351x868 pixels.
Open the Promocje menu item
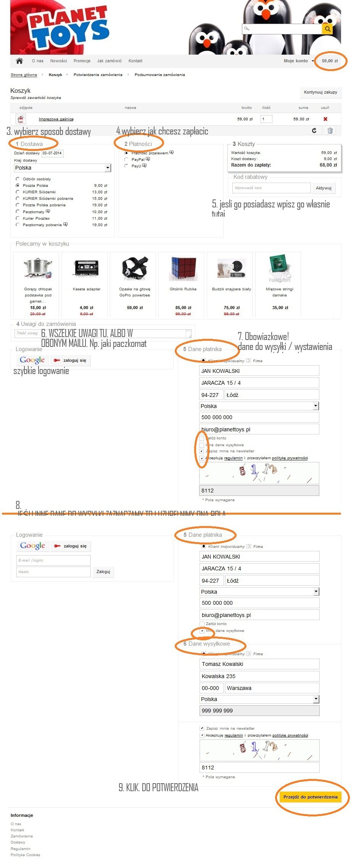click(x=82, y=61)
